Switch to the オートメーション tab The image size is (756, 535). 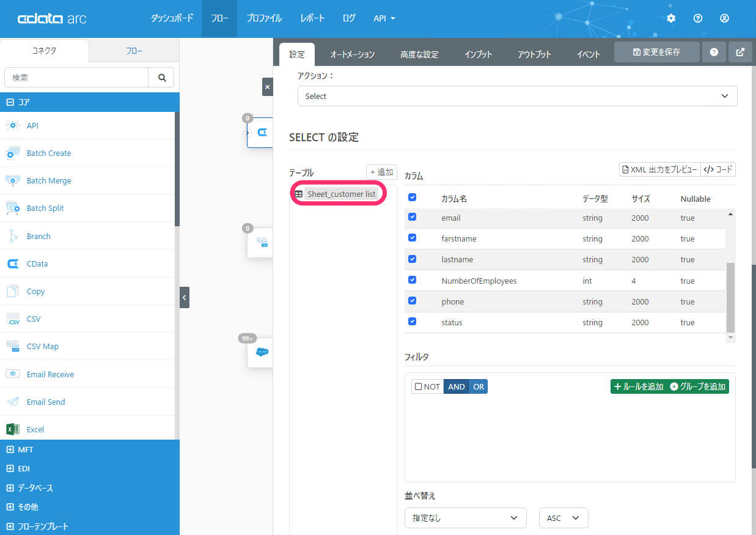tap(353, 54)
